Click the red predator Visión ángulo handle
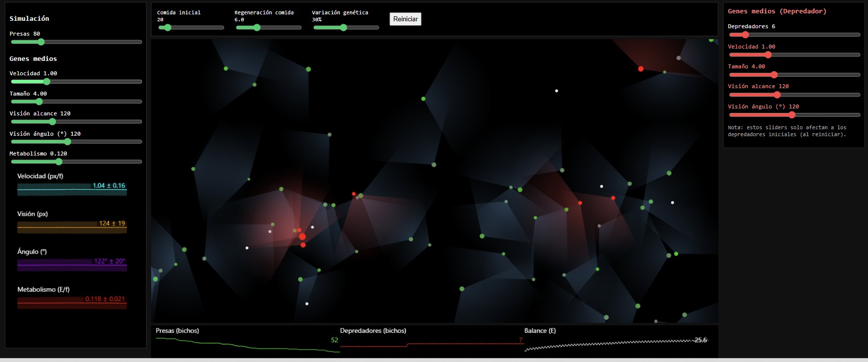This screenshot has width=868, height=362. 792,115
